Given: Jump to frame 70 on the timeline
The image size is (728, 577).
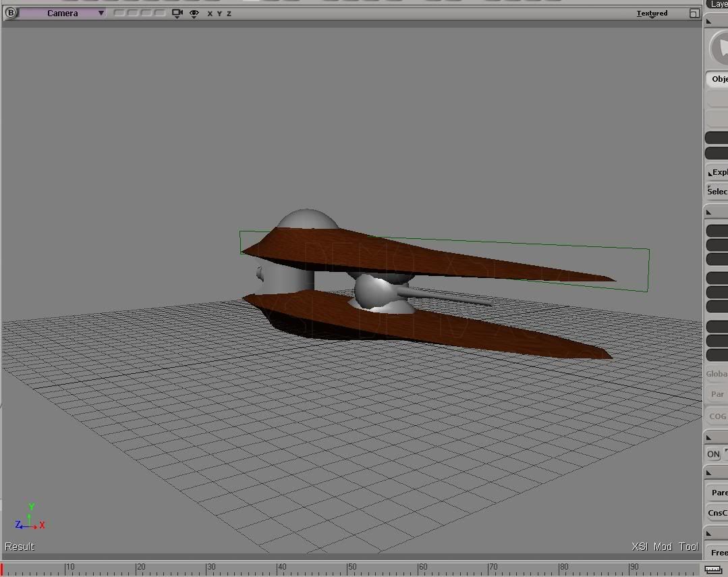Looking at the screenshot, I should point(493,568).
